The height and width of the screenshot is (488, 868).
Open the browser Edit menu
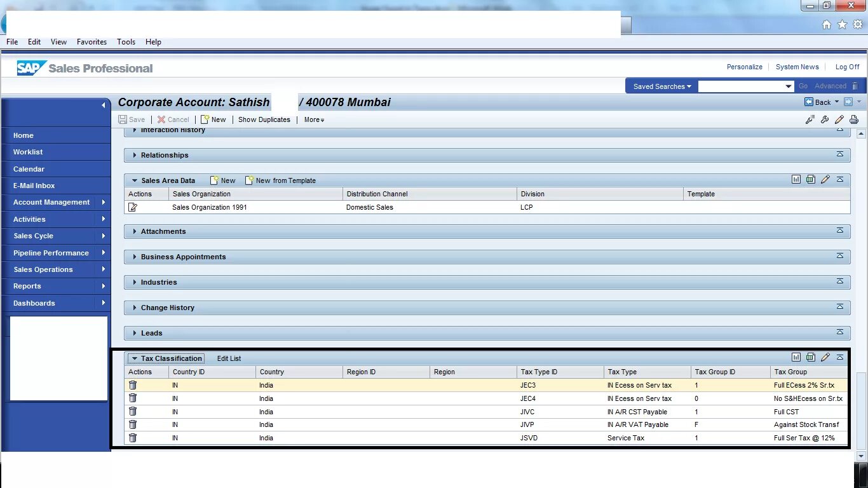(x=34, y=42)
